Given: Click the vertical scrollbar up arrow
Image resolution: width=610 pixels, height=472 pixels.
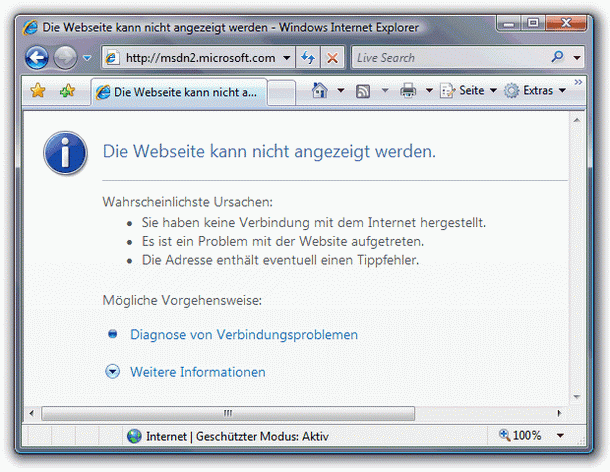Looking at the screenshot, I should click(577, 120).
